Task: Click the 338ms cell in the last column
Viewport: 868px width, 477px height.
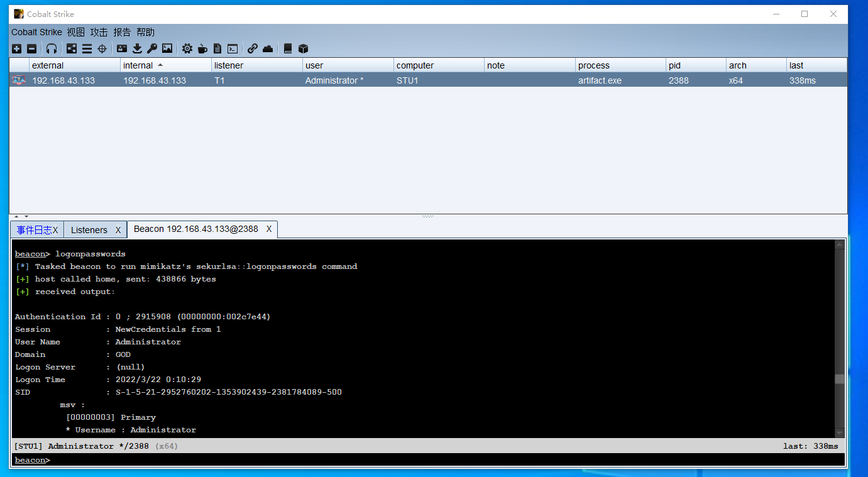Action: pos(816,80)
